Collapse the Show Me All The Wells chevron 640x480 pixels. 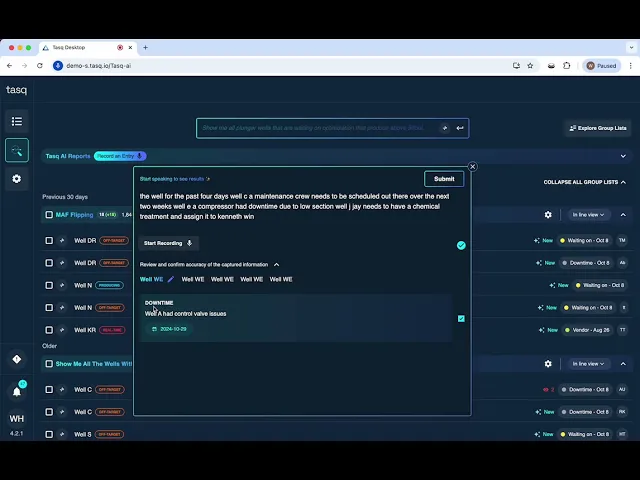click(623, 364)
